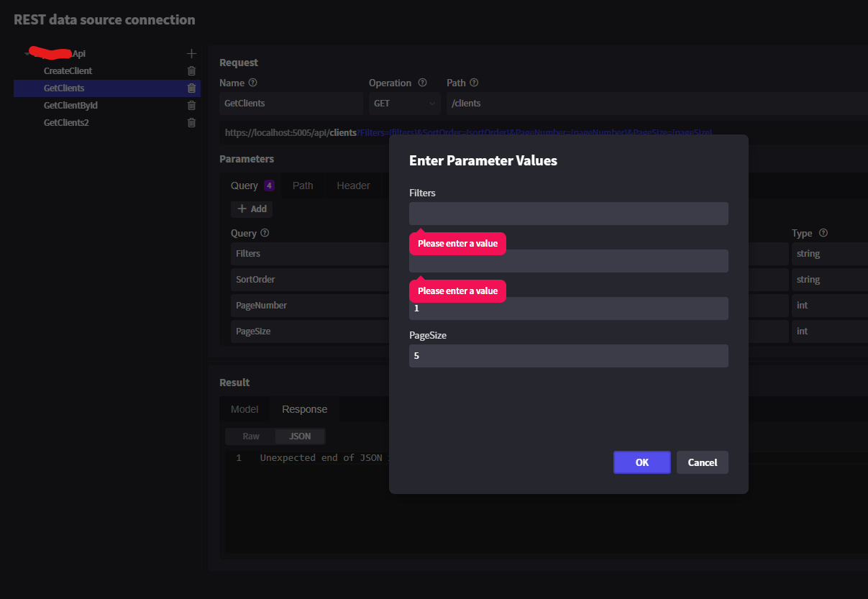Viewport: 868px width, 599px height.
Task: Add a new API request with plus icon
Action: coord(191,52)
